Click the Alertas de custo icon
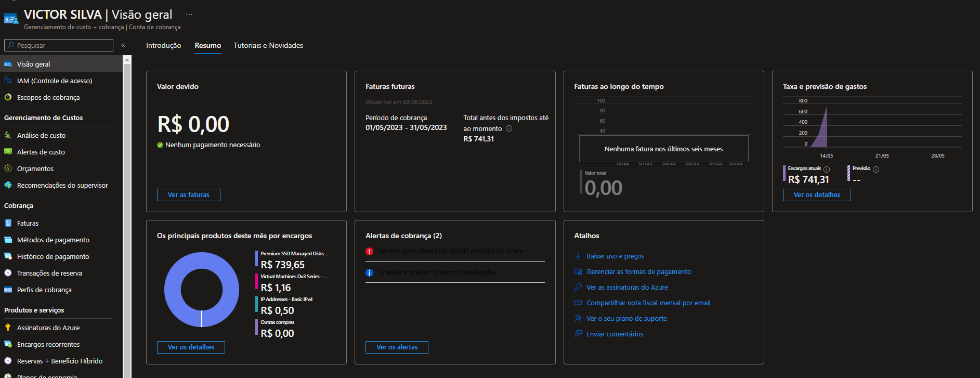The height and width of the screenshot is (378, 980). coord(8,152)
